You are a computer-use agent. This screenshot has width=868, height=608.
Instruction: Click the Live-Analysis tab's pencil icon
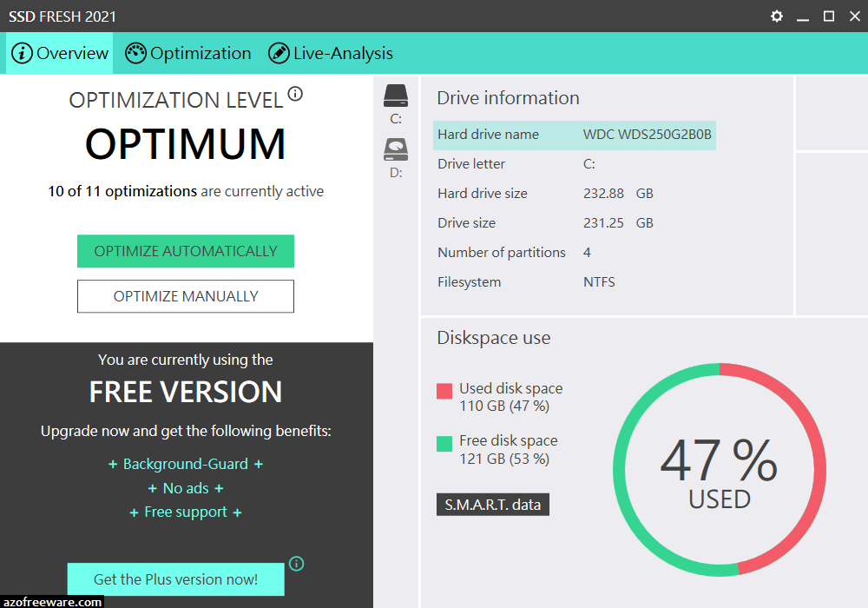pos(279,53)
